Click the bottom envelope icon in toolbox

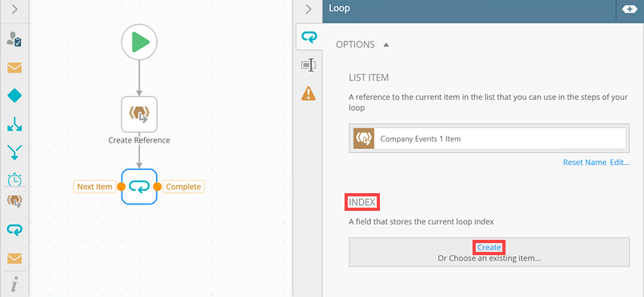tap(14, 258)
